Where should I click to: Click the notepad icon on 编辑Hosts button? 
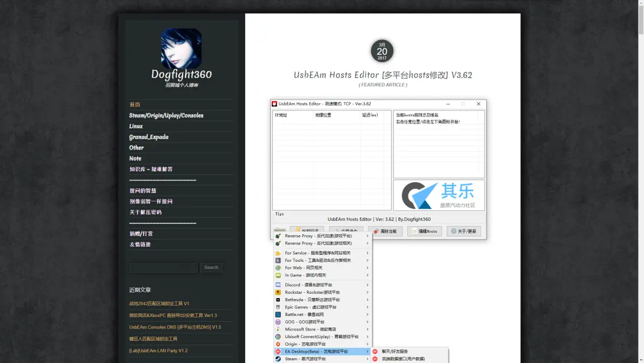coord(414,232)
